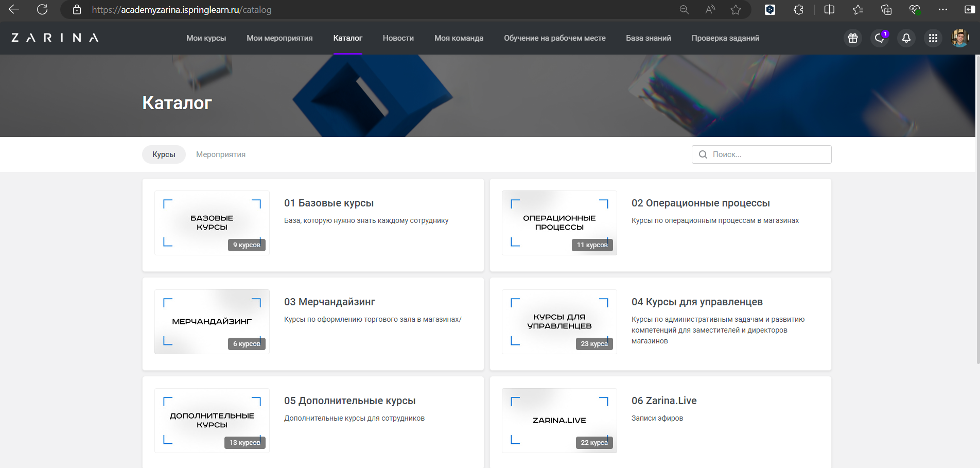Viewport: 980px width, 468px height.
Task: Add page to browser favorites
Action: 736,10
